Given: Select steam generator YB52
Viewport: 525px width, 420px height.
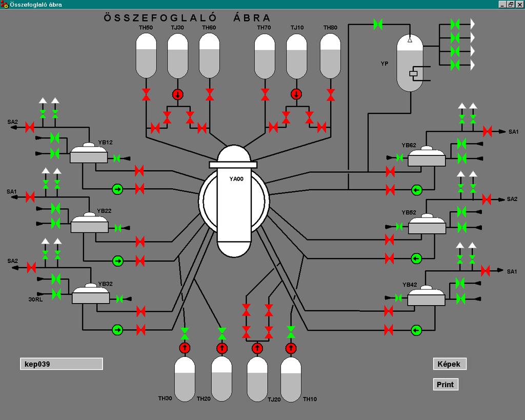Looking at the screenshot, I should click(x=427, y=224).
